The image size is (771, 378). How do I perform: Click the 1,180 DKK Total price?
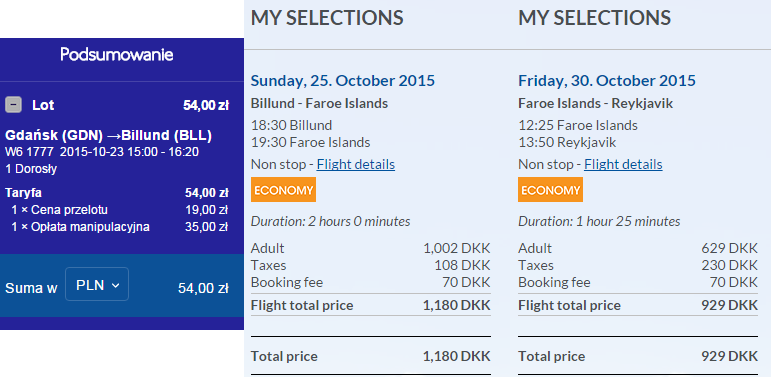(x=456, y=356)
